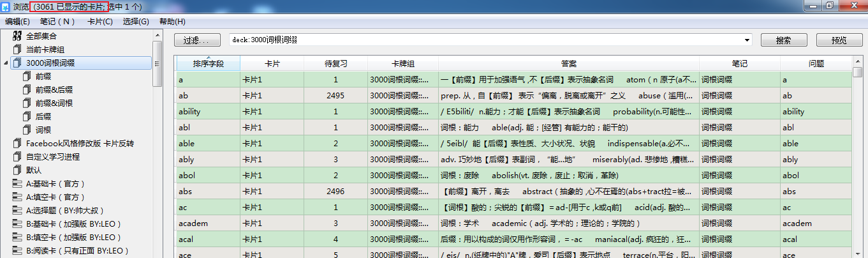The height and width of the screenshot is (258, 868).
Task: Click the 笔记 column header
Action: click(740, 64)
